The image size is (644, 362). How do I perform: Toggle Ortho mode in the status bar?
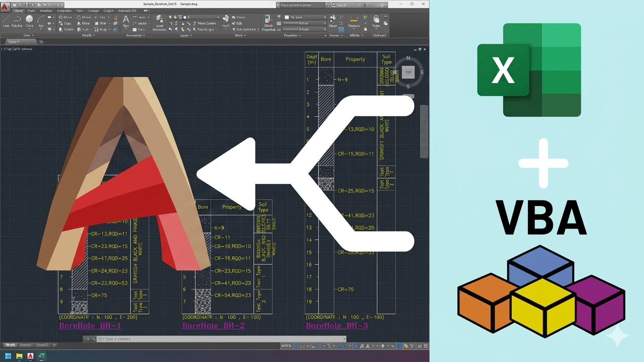[x=313, y=346]
